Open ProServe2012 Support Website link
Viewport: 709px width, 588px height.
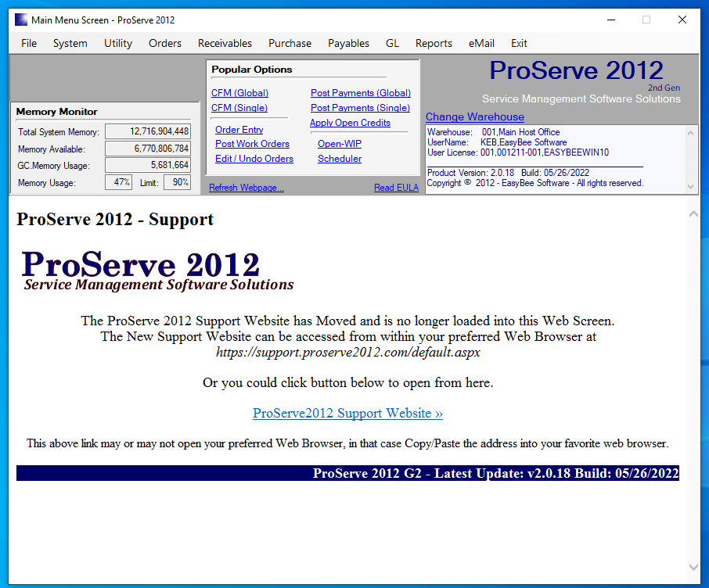point(347,413)
